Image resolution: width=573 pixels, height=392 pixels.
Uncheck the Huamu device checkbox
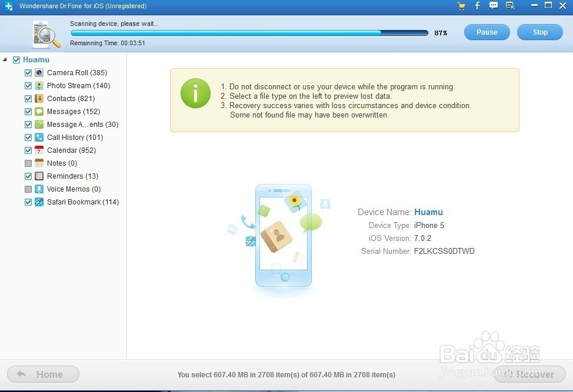click(x=16, y=60)
